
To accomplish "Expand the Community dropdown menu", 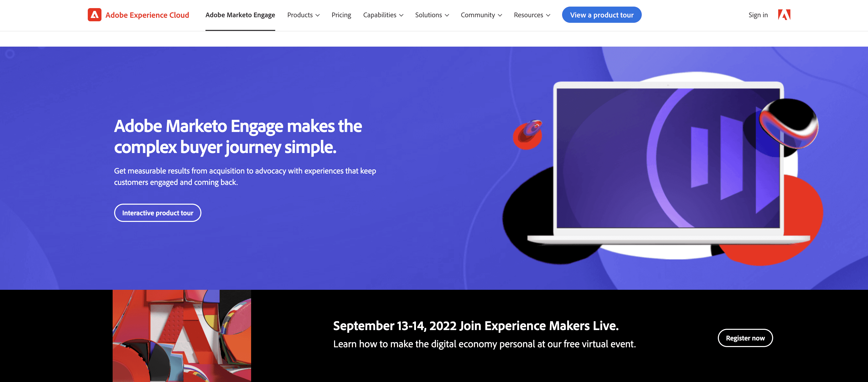I will point(481,15).
